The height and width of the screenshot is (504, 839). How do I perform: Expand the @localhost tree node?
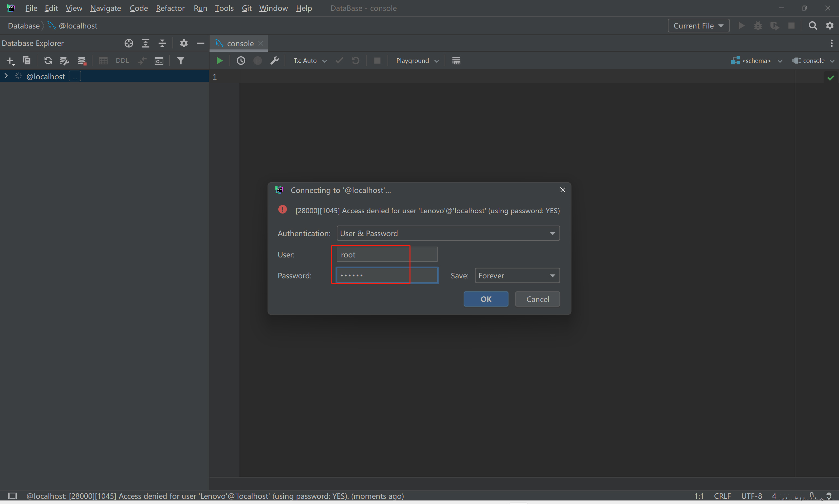(6, 76)
